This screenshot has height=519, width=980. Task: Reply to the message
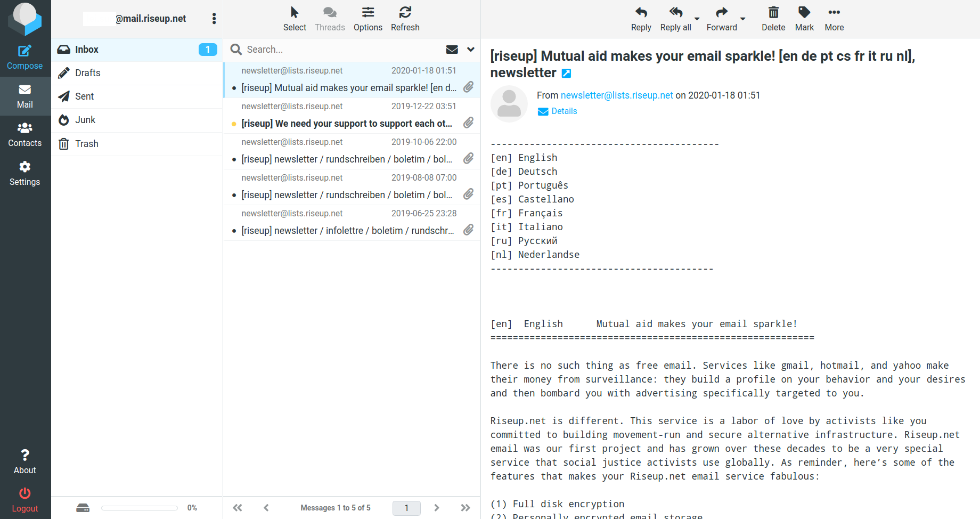(641, 19)
